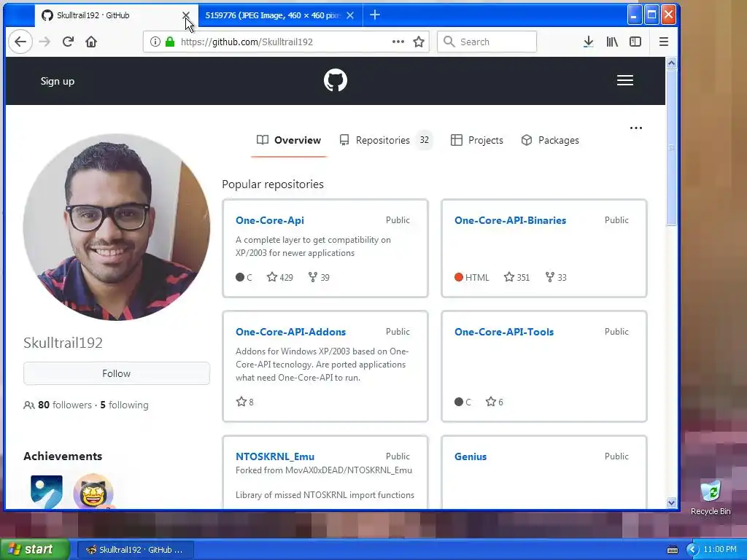Open the Firefox hamburger application menu
Image resolution: width=747 pixels, height=560 pixels.
[664, 42]
